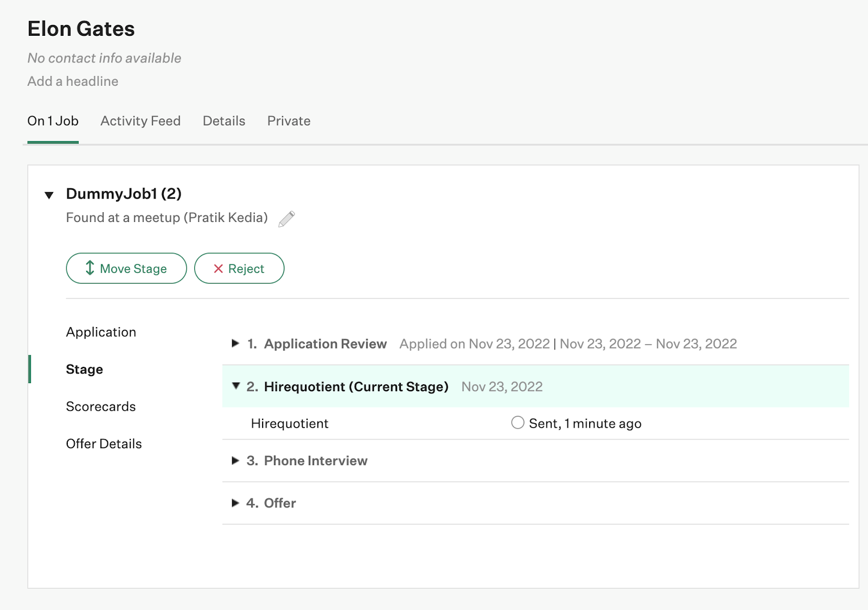The height and width of the screenshot is (610, 868).
Task: Click the Application Review stage title
Action: [325, 344]
